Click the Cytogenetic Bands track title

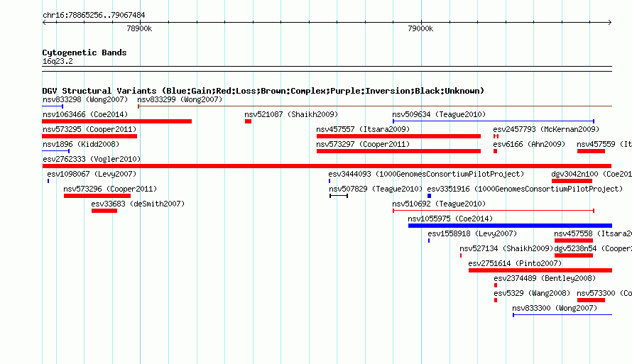[x=85, y=53]
